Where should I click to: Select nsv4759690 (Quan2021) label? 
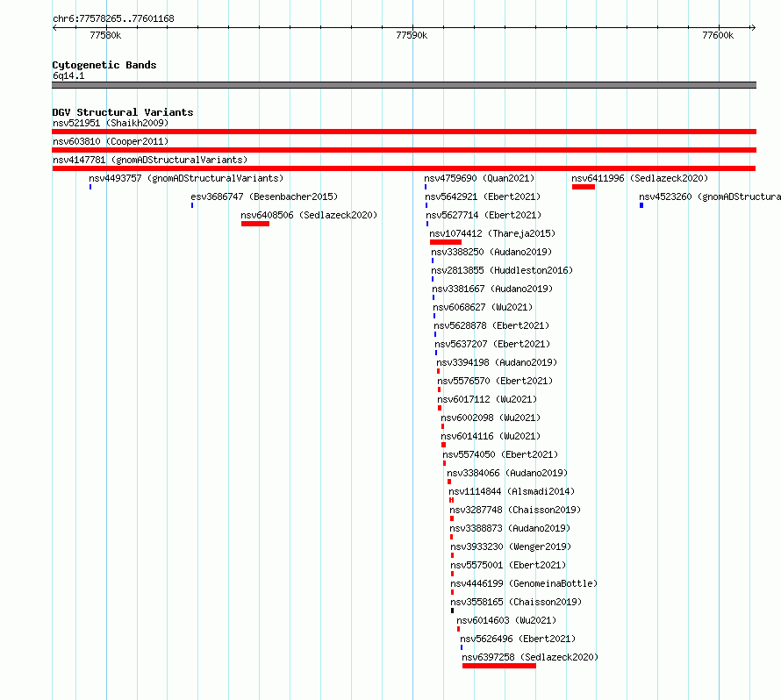[x=479, y=178]
